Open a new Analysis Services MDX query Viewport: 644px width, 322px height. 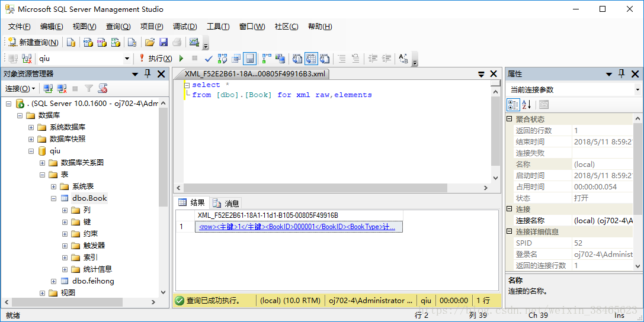pyautogui.click(x=88, y=42)
